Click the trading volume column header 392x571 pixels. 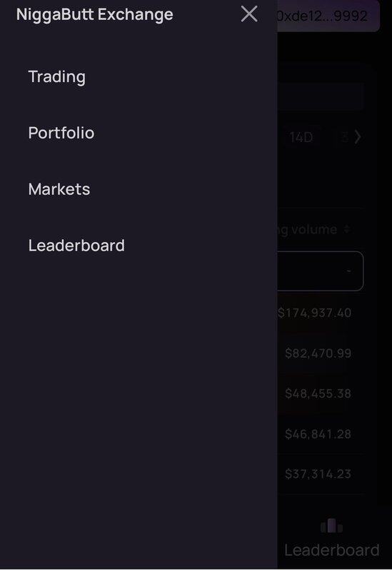308,229
